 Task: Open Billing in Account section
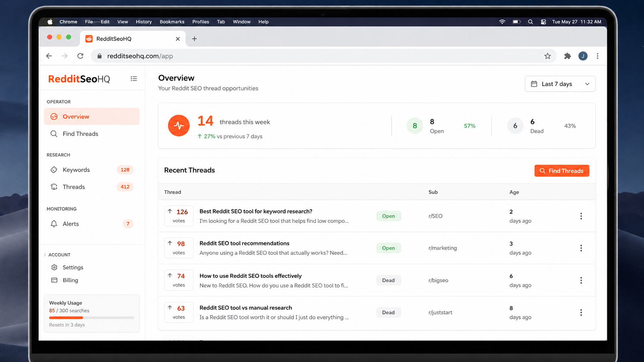click(x=70, y=280)
